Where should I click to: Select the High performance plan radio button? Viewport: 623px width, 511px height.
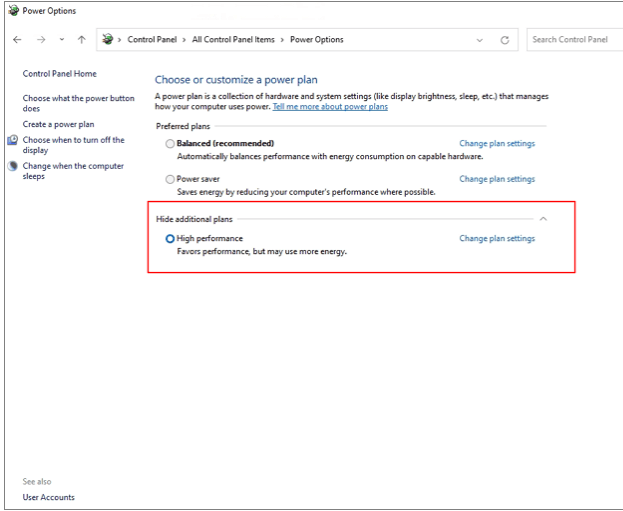click(170, 239)
